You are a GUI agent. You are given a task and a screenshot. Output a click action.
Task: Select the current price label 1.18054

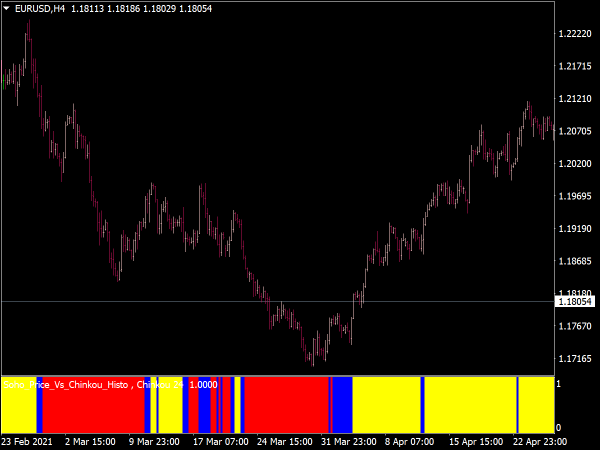(575, 302)
